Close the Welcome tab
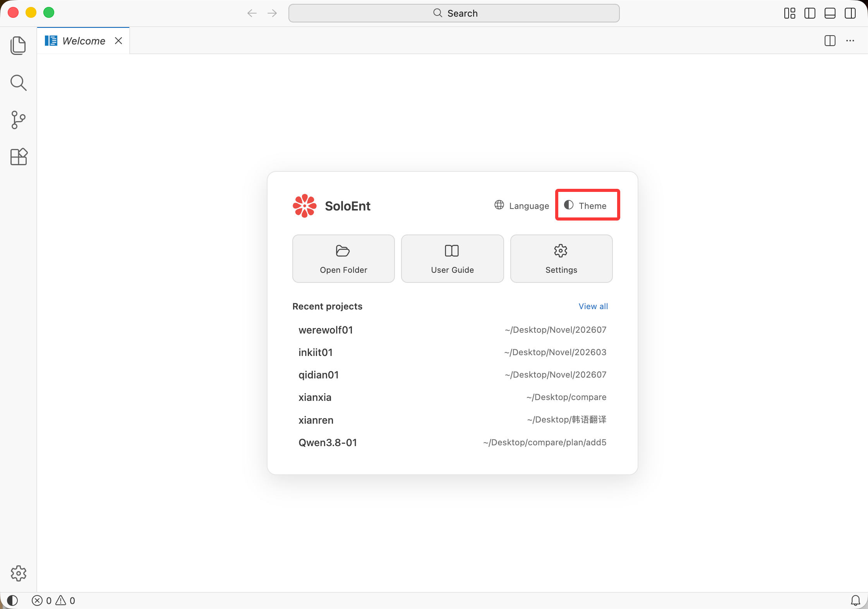Screen dimensions: 868x609 118,41
